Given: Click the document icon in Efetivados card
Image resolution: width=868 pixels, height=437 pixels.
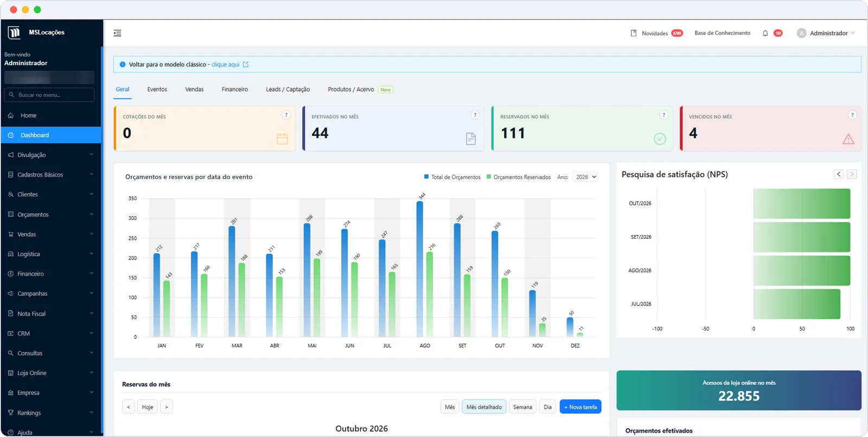Looking at the screenshot, I should tap(471, 139).
